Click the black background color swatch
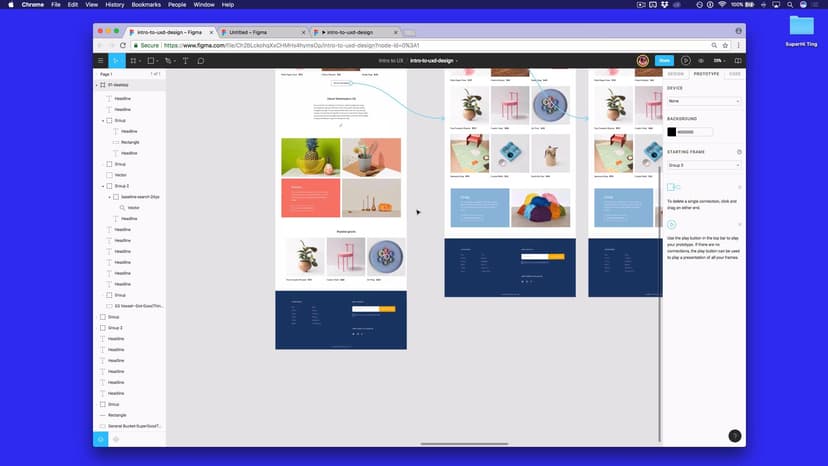The height and width of the screenshot is (466, 828). click(672, 132)
